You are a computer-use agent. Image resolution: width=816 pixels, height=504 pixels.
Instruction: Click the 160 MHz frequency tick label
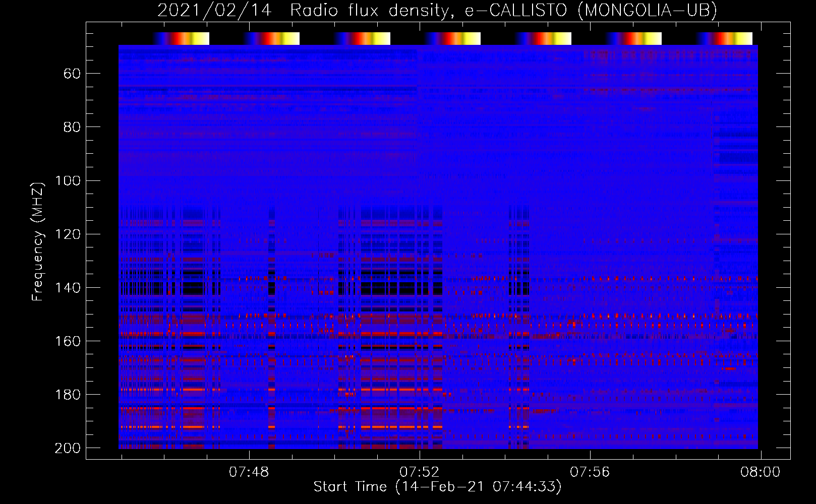pyautogui.click(x=68, y=341)
